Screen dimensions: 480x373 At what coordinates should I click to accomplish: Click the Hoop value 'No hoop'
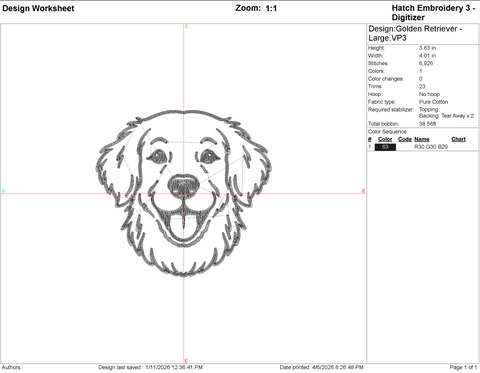[429, 94]
